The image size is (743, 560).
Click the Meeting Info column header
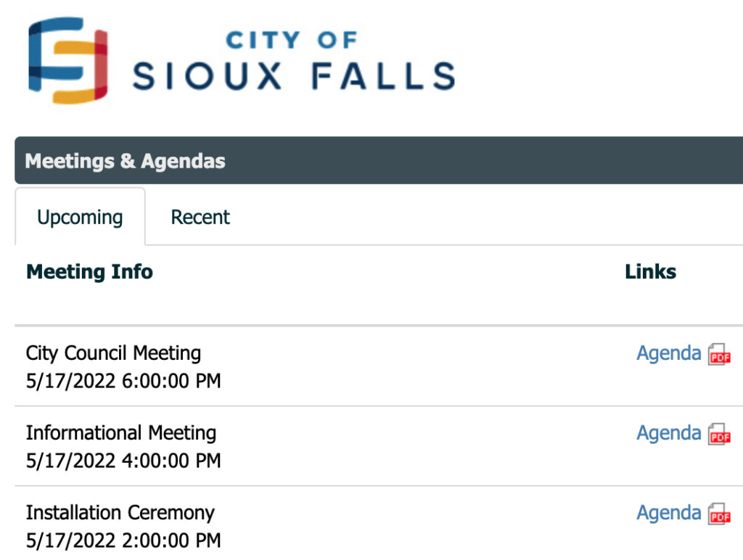coord(89,271)
